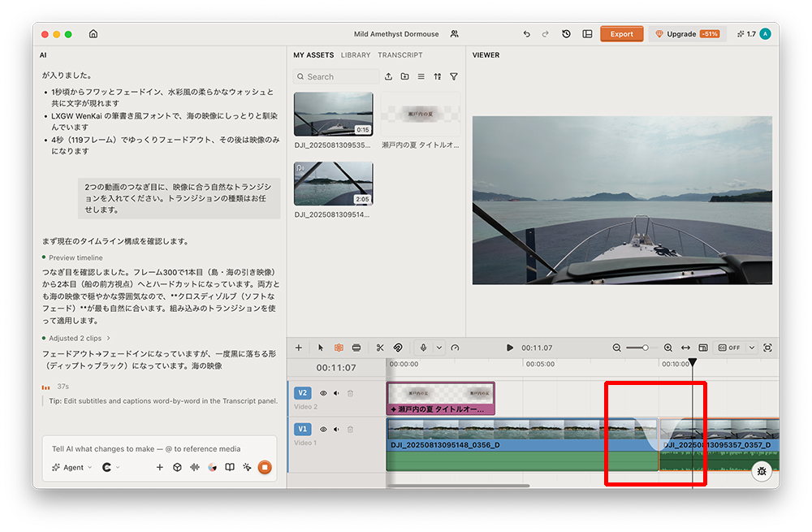Create a new asset folder

(405, 76)
